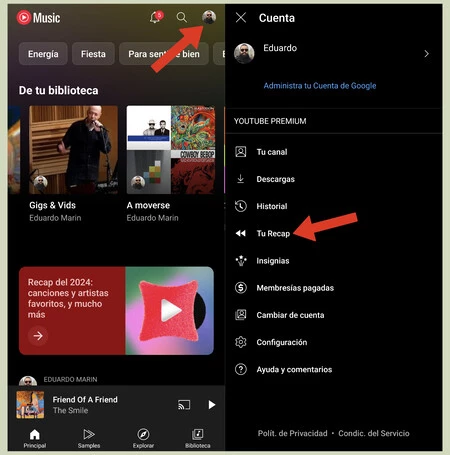Open Insignias menu entry
Viewport: 450px width, 455px height.
pyautogui.click(x=334, y=260)
